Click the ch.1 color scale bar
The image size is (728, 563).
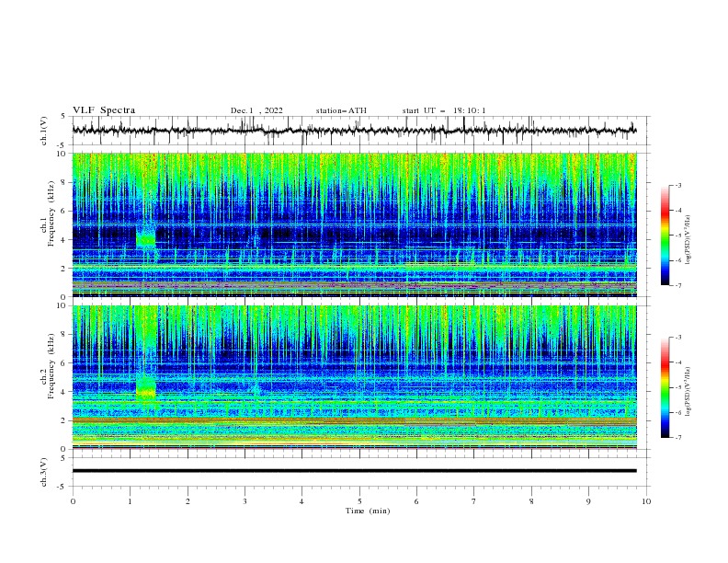[x=665, y=236]
